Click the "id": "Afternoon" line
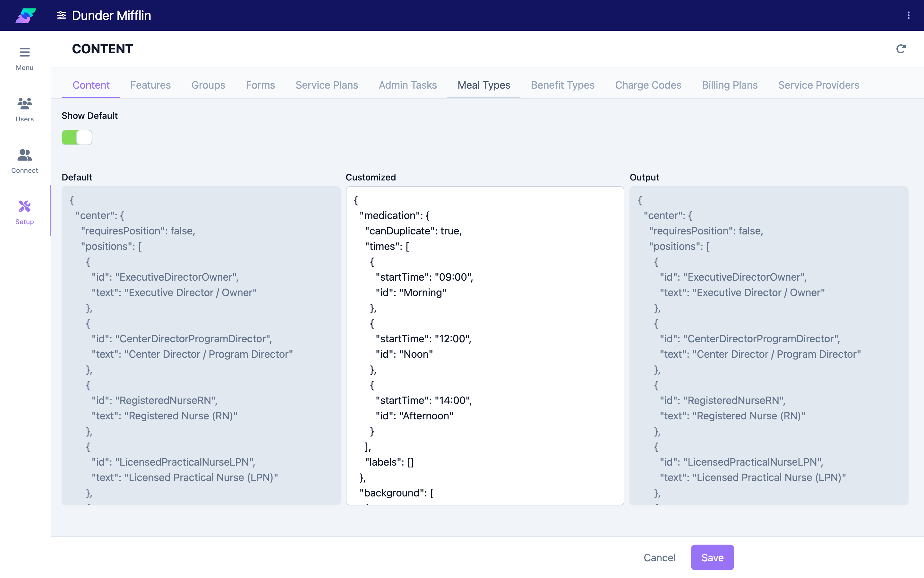The height and width of the screenshot is (578, 924). coord(415,416)
